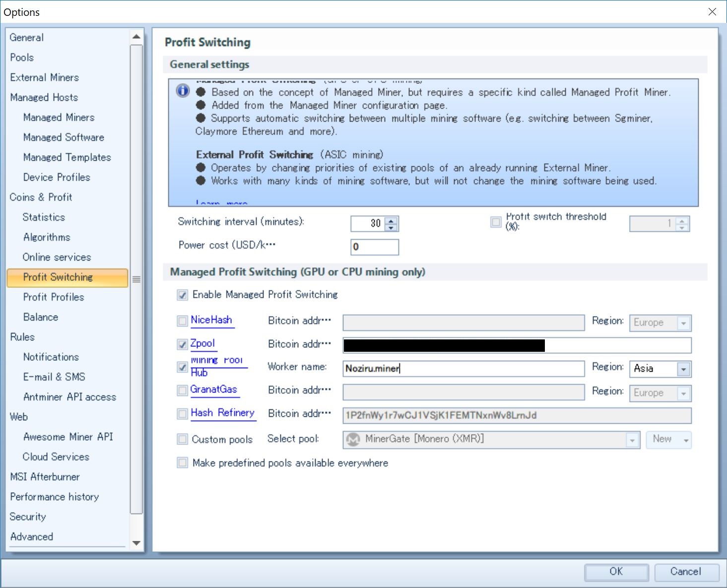This screenshot has width=727, height=588.
Task: Click the Hash Refinery link
Action: click(222, 413)
